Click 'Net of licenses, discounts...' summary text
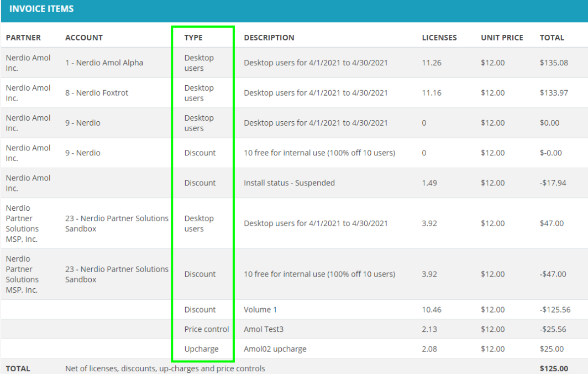The height and width of the screenshot is (374, 588). 165,368
